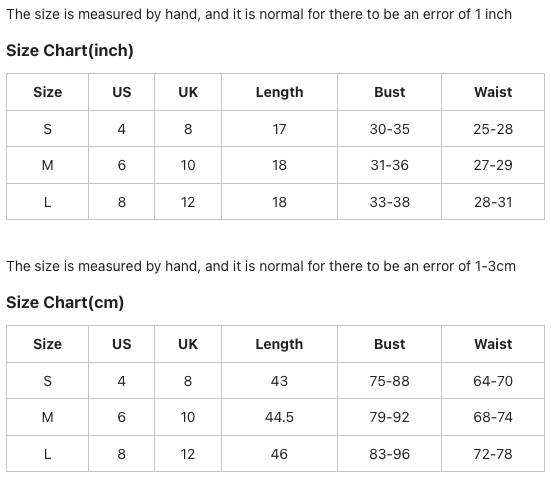Screen dimensions: 551x478
Task: Click the 72-78 waist cell
Action: tap(493, 454)
